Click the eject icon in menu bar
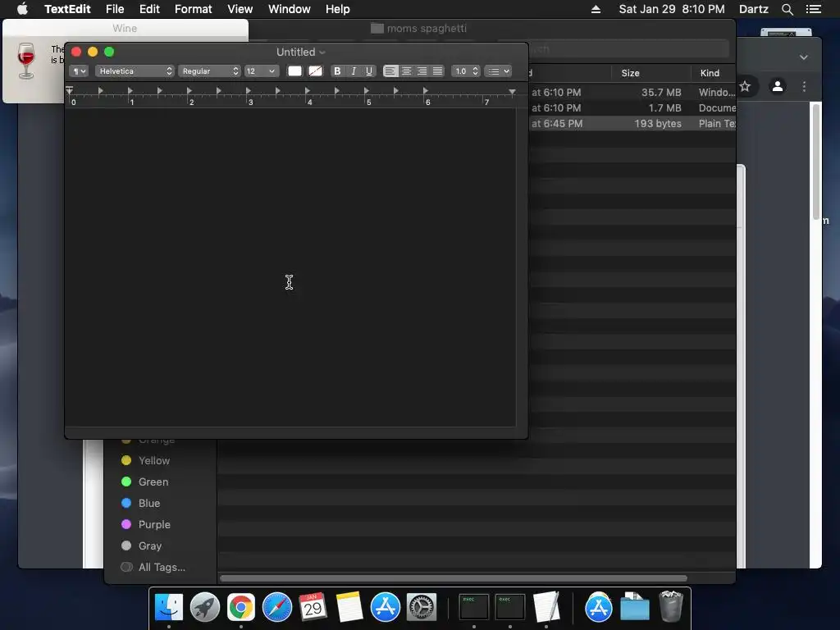This screenshot has width=840, height=630. (596, 9)
